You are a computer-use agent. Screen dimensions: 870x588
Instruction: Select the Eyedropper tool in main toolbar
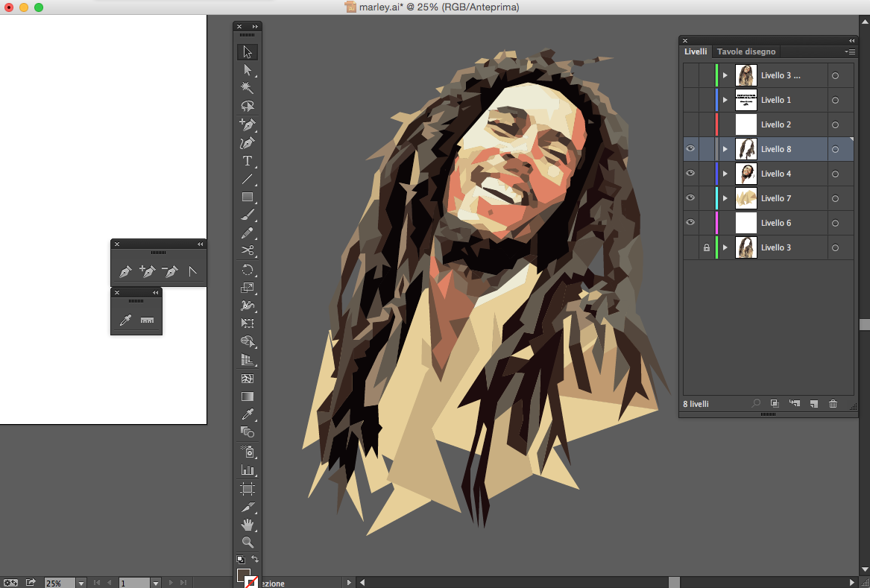pos(248,414)
